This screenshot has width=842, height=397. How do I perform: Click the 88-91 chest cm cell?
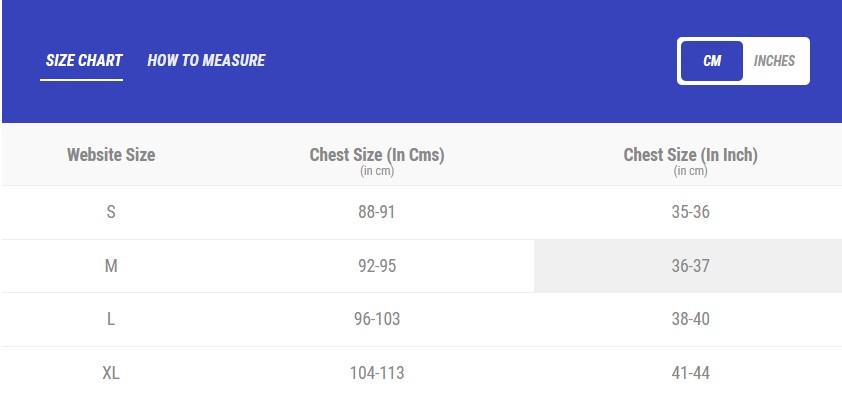(x=377, y=212)
